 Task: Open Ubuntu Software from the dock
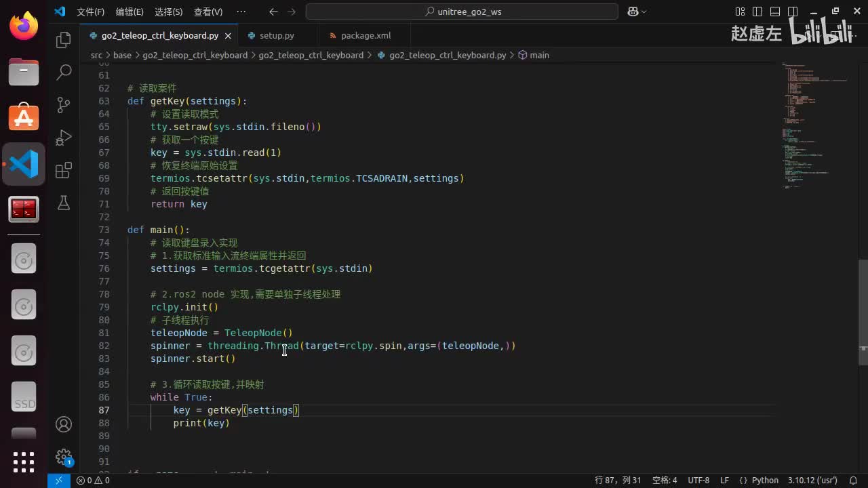(x=24, y=118)
